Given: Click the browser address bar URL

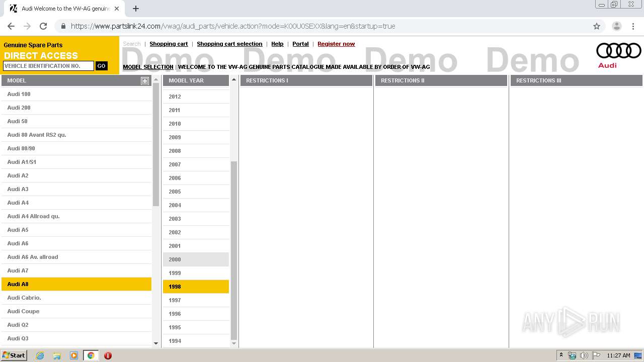Looking at the screenshot, I should click(x=233, y=26).
